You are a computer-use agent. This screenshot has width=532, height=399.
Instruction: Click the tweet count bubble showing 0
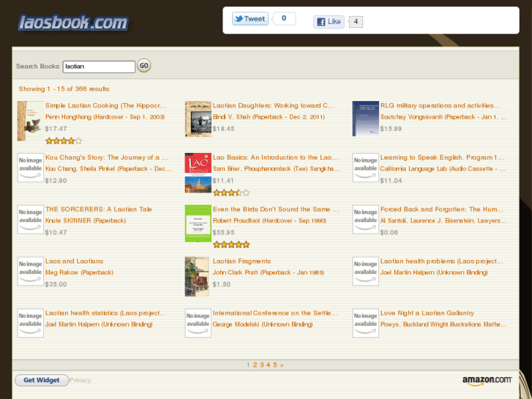(x=284, y=18)
